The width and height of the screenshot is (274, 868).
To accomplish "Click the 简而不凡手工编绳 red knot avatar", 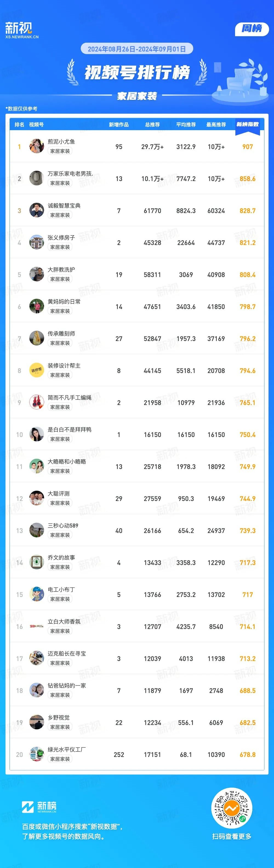I will [x=36, y=402].
